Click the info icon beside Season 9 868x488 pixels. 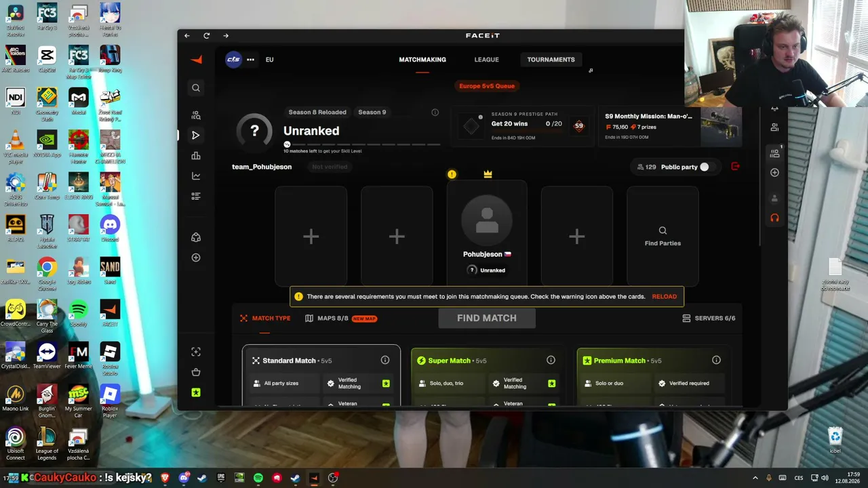click(435, 113)
